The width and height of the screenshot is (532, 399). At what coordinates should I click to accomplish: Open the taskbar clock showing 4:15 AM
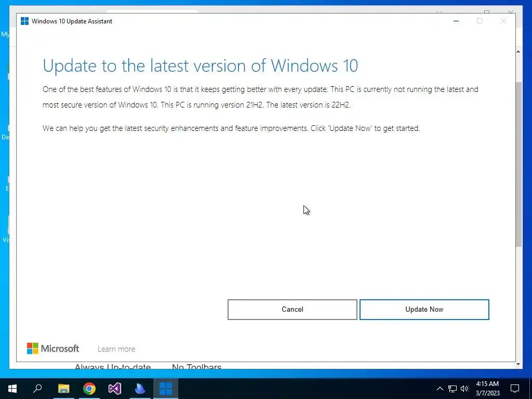[487, 389]
